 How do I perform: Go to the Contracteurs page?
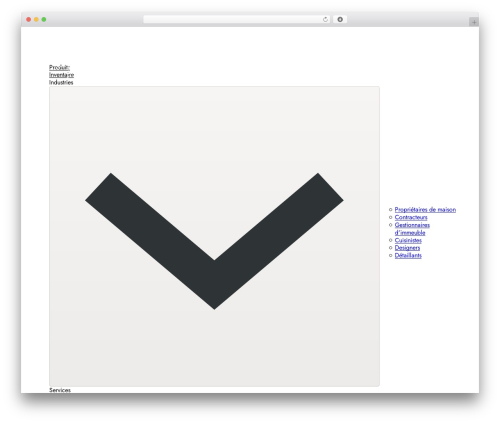pos(411,217)
